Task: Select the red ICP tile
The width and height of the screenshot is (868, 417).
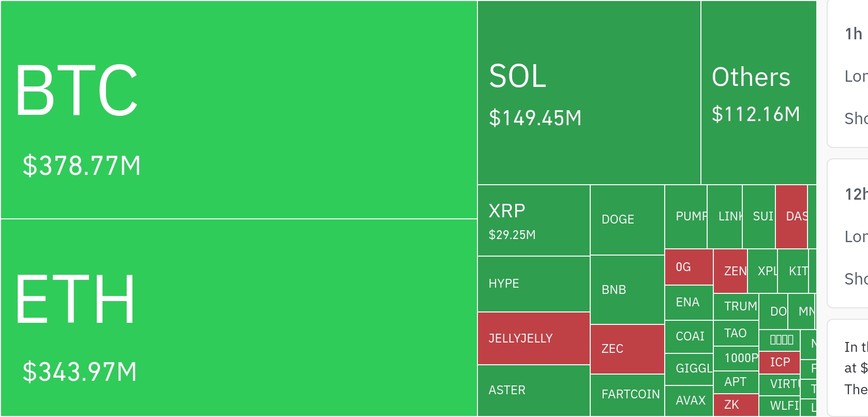Action: [x=780, y=362]
